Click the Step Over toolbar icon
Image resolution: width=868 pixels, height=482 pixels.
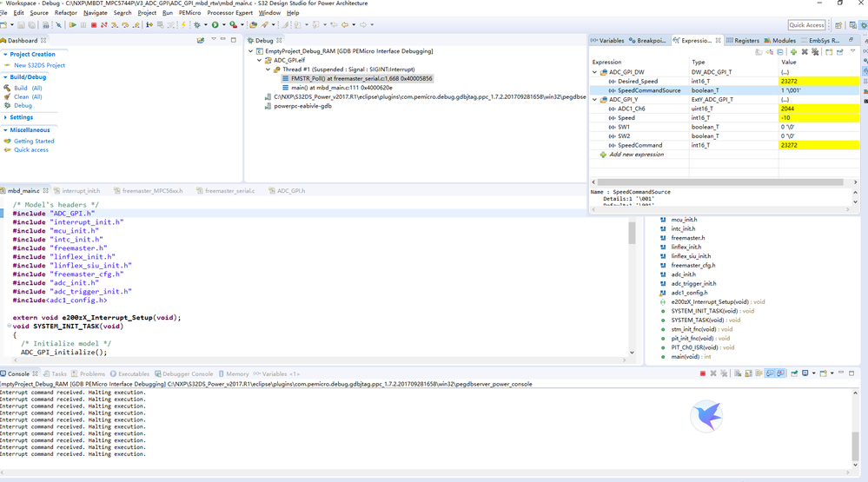pos(125,25)
